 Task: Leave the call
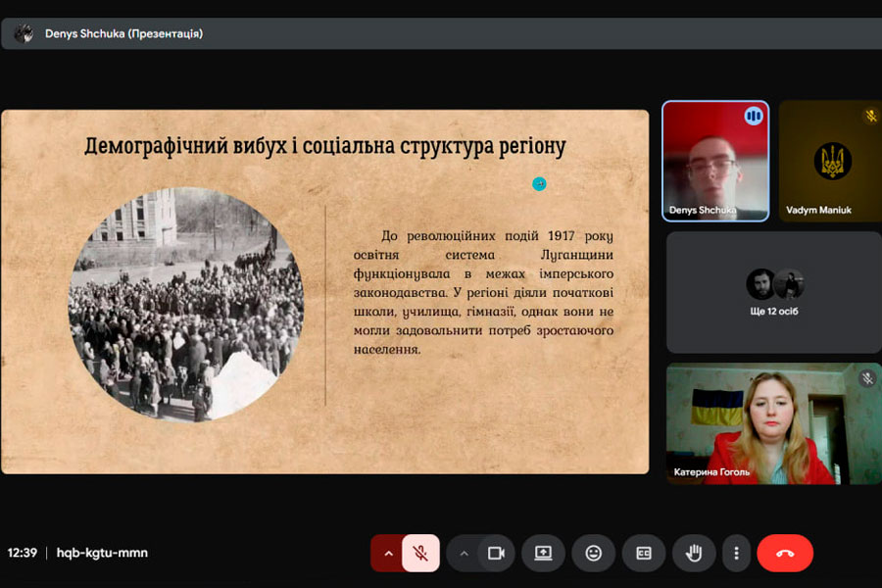pyautogui.click(x=785, y=553)
